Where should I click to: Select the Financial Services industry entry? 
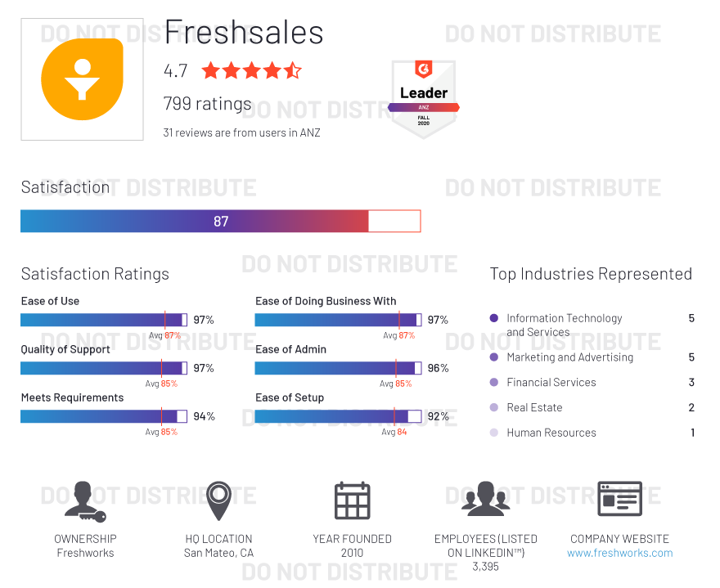click(x=551, y=383)
